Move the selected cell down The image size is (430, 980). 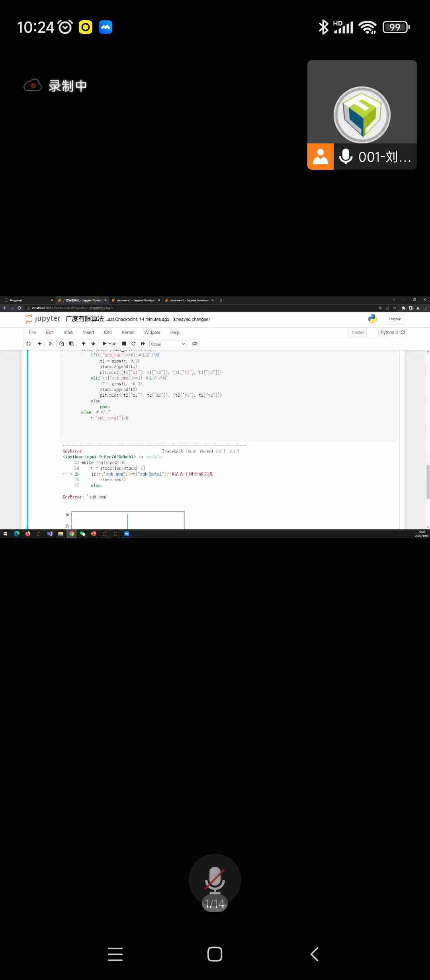pos(93,344)
